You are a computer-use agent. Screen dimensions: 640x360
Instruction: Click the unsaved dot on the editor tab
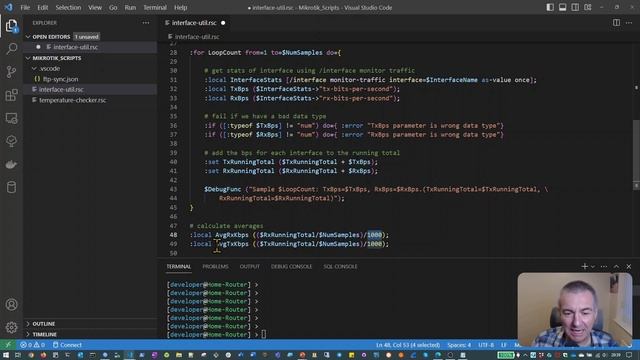coord(223,23)
